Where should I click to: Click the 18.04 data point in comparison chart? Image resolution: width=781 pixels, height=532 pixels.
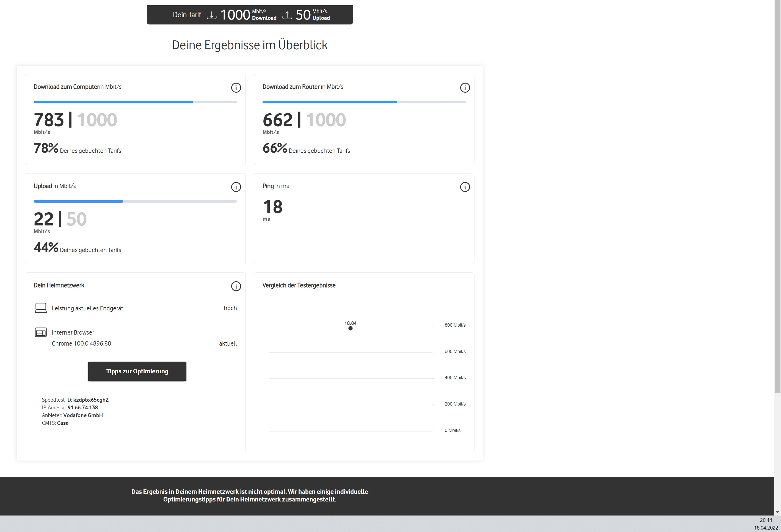point(351,328)
